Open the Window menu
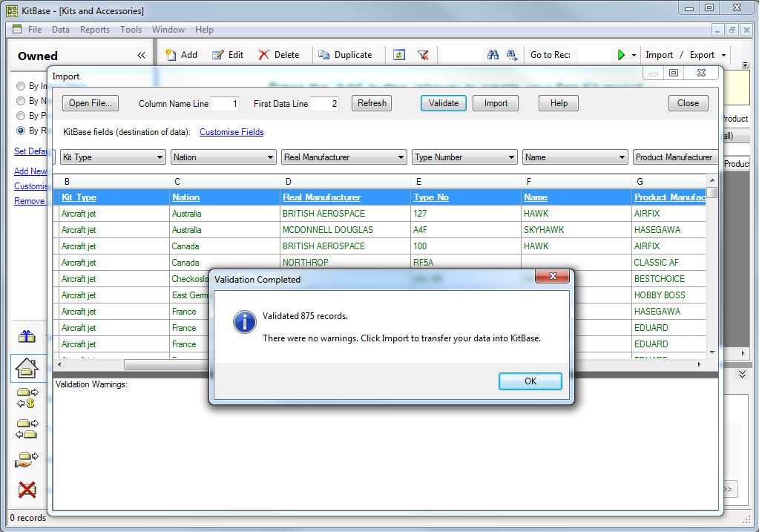 point(168,30)
